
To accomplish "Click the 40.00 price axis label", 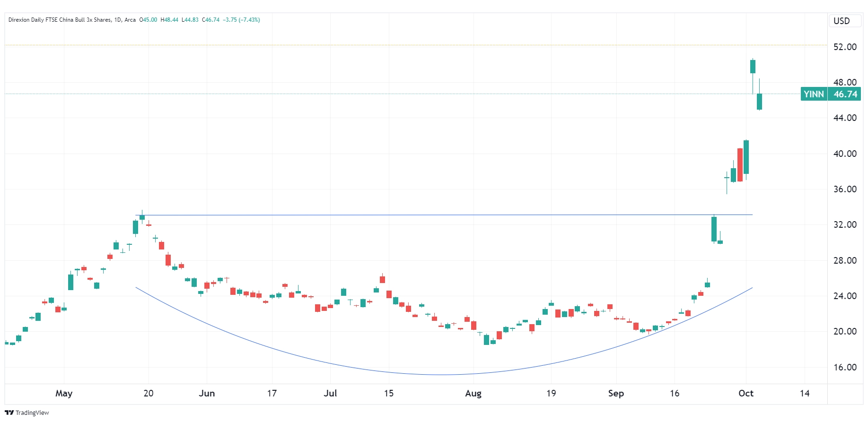I will pos(845,154).
